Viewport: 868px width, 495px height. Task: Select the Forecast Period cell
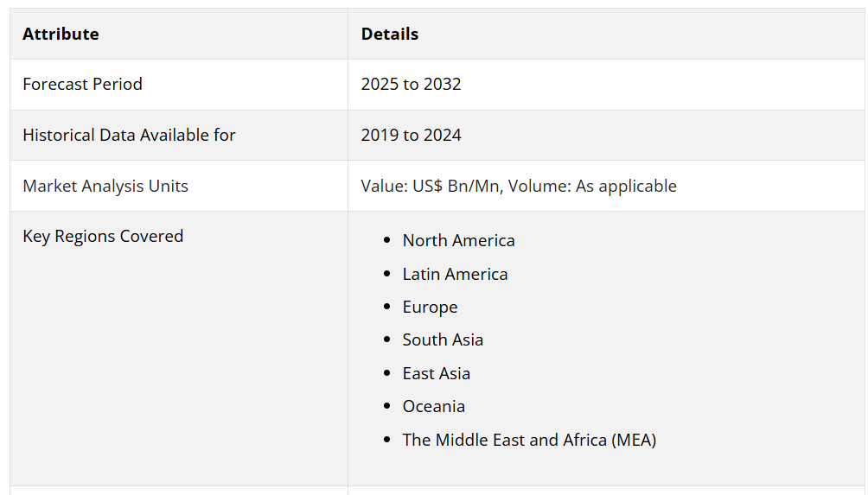pyautogui.click(x=82, y=85)
